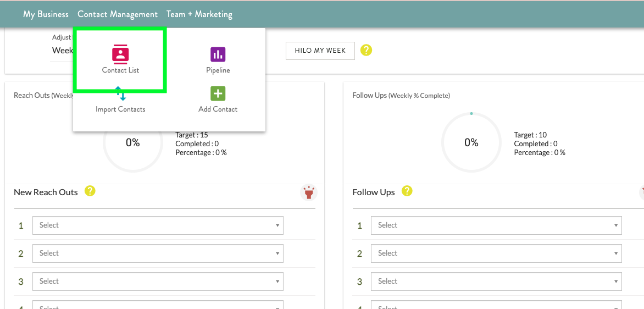Open the My Business menu
The image size is (644, 309).
[46, 14]
